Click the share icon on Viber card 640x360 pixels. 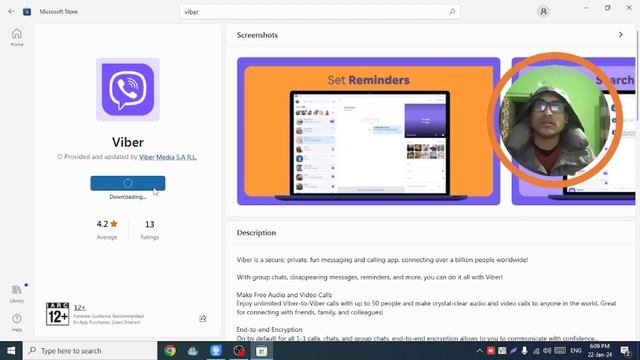202,318
